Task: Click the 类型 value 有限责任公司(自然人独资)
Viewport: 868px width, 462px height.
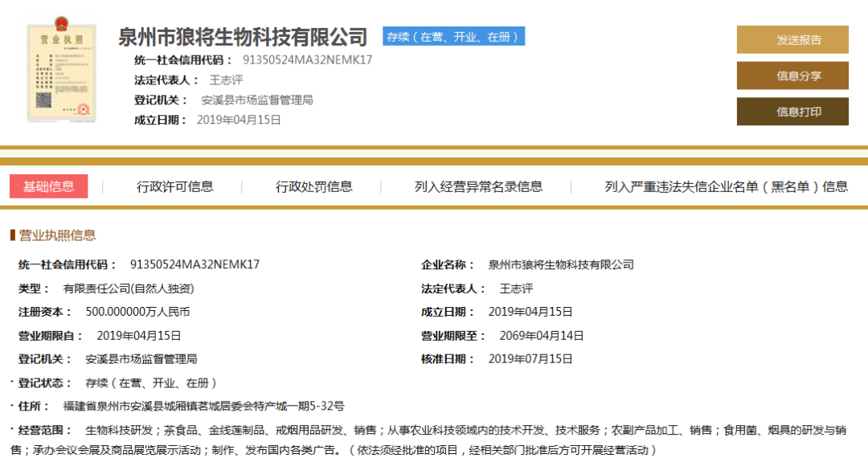Action: (129, 288)
